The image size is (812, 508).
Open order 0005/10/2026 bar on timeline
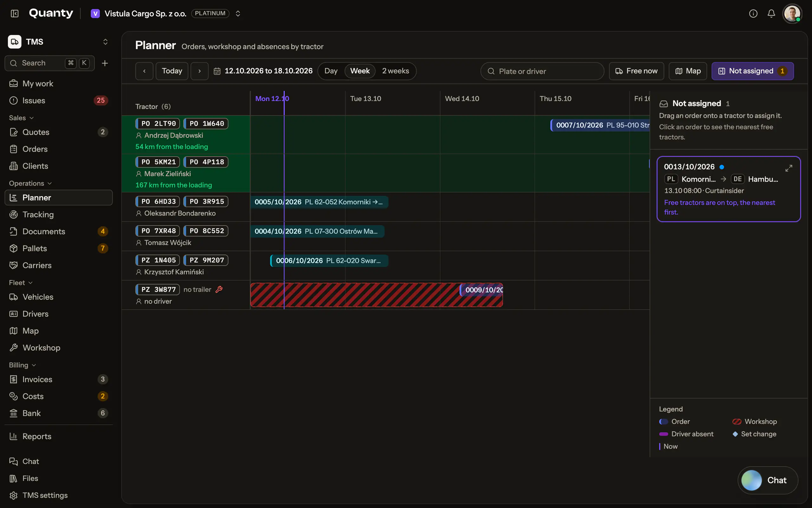(319, 202)
